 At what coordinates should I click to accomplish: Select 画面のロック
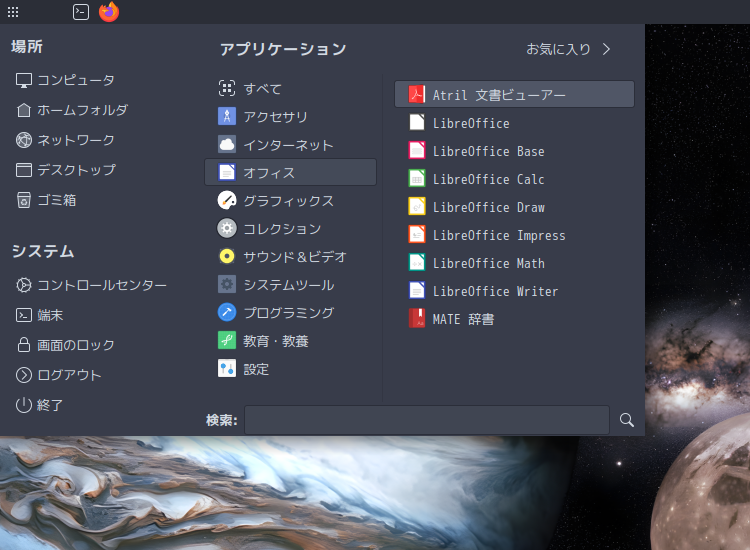65,345
